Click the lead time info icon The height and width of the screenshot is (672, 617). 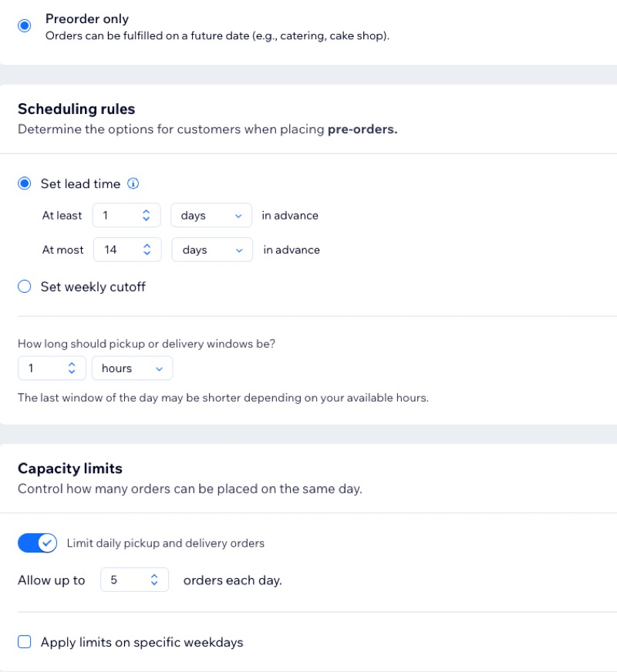133,183
